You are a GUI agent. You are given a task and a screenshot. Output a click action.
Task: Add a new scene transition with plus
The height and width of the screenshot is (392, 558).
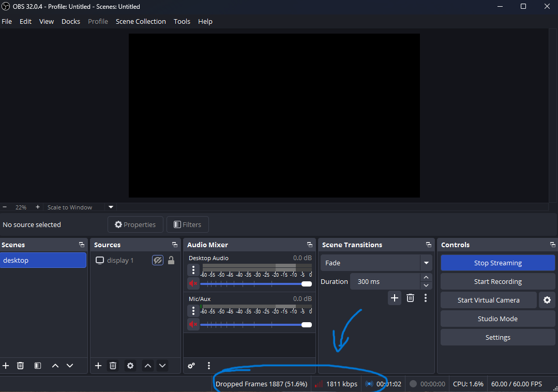395,298
